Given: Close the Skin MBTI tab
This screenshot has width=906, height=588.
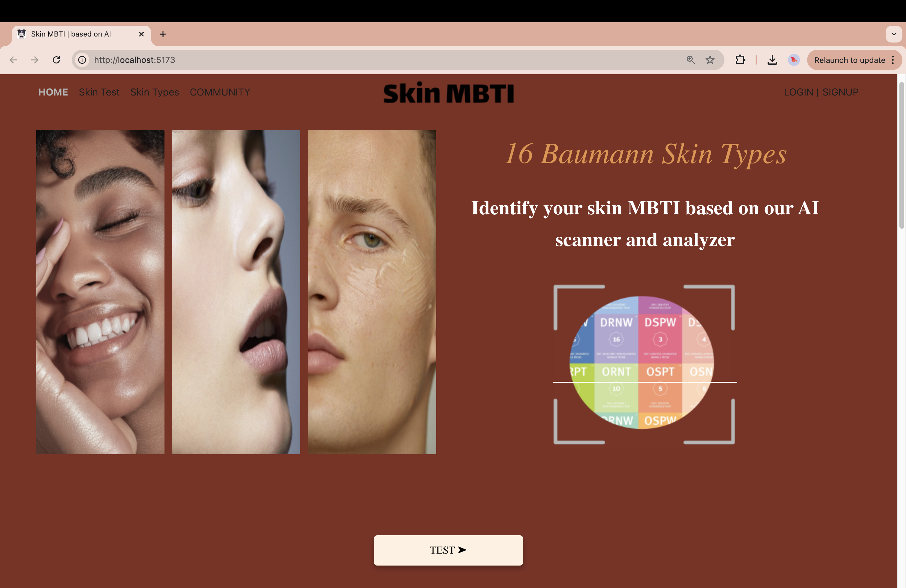Looking at the screenshot, I should (x=141, y=34).
